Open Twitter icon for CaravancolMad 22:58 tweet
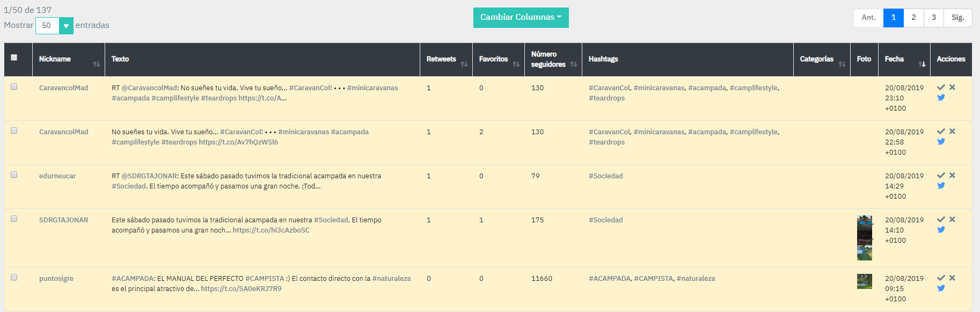The width and height of the screenshot is (980, 312). coord(941,141)
